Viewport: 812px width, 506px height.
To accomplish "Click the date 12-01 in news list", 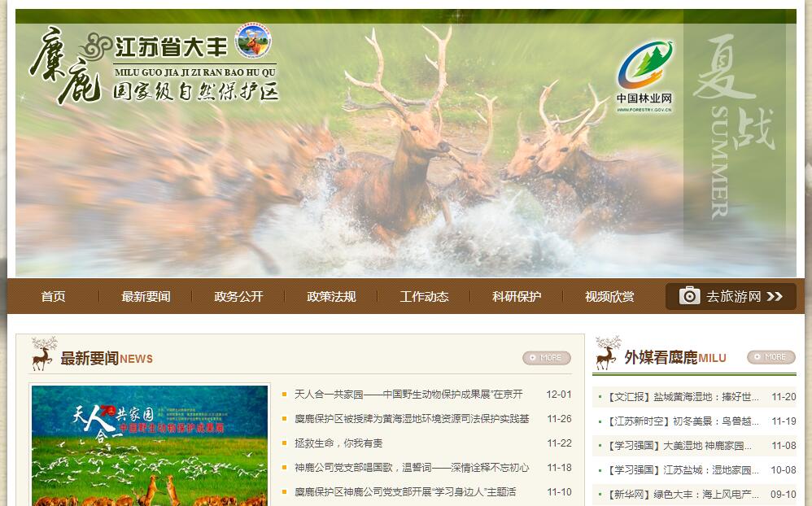I will click(559, 394).
